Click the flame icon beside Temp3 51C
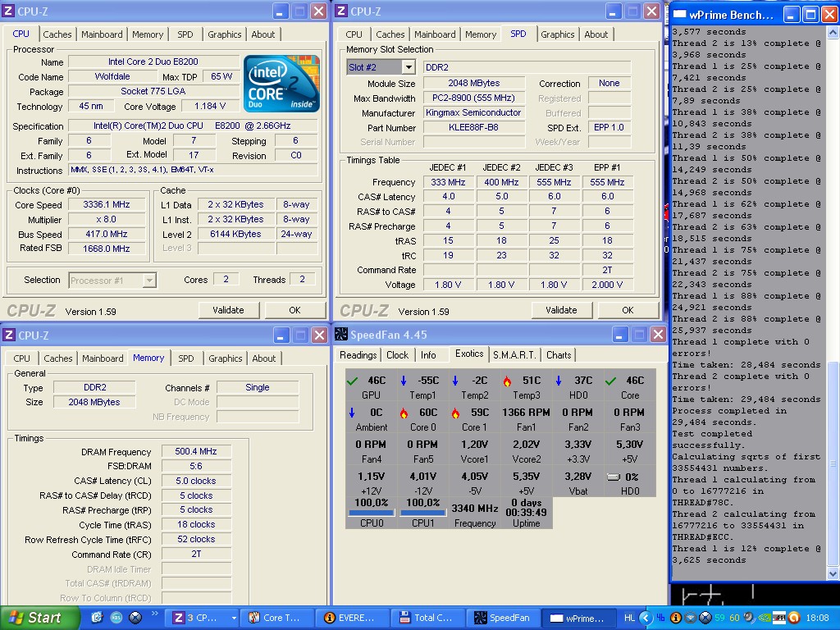Viewport: 840px width, 630px height. [507, 381]
